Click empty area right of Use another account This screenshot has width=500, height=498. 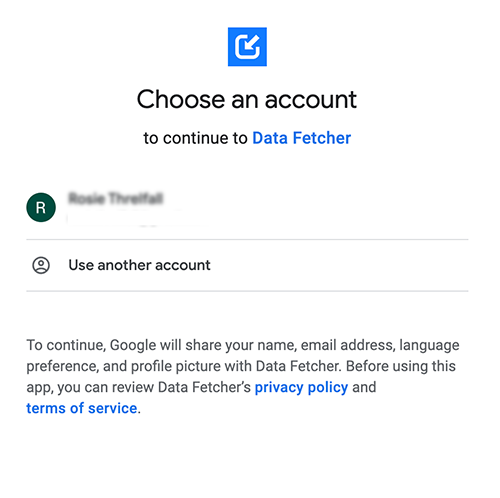pyautogui.click(x=340, y=265)
